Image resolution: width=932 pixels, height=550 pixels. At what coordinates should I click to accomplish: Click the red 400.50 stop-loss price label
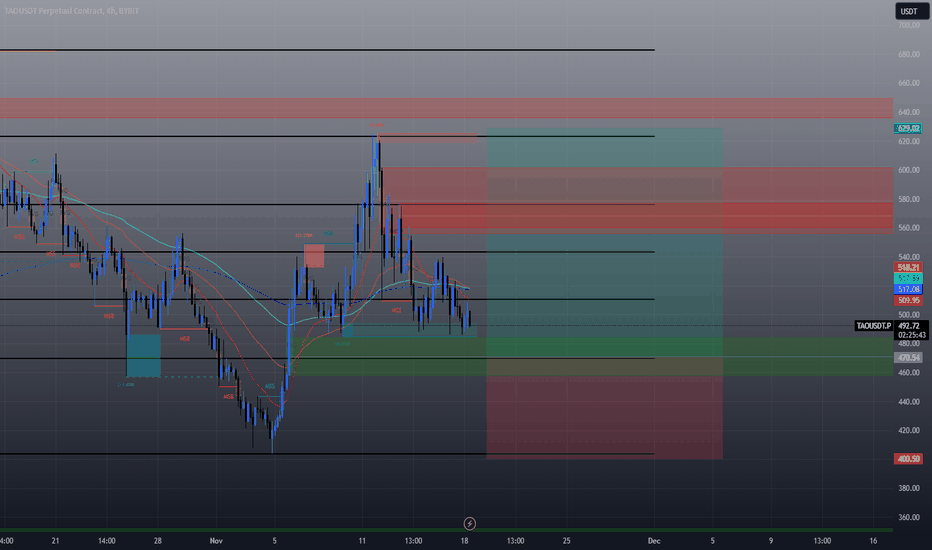click(x=908, y=458)
